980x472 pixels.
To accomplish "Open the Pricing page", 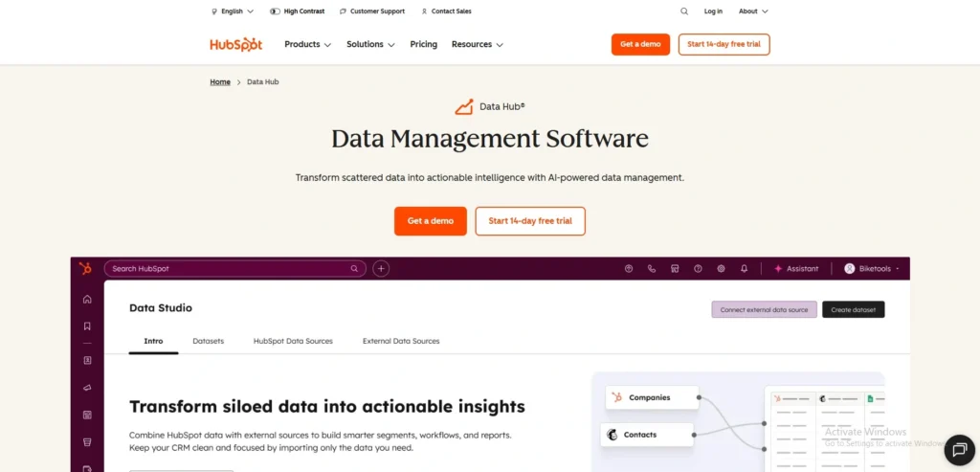I will click(423, 44).
